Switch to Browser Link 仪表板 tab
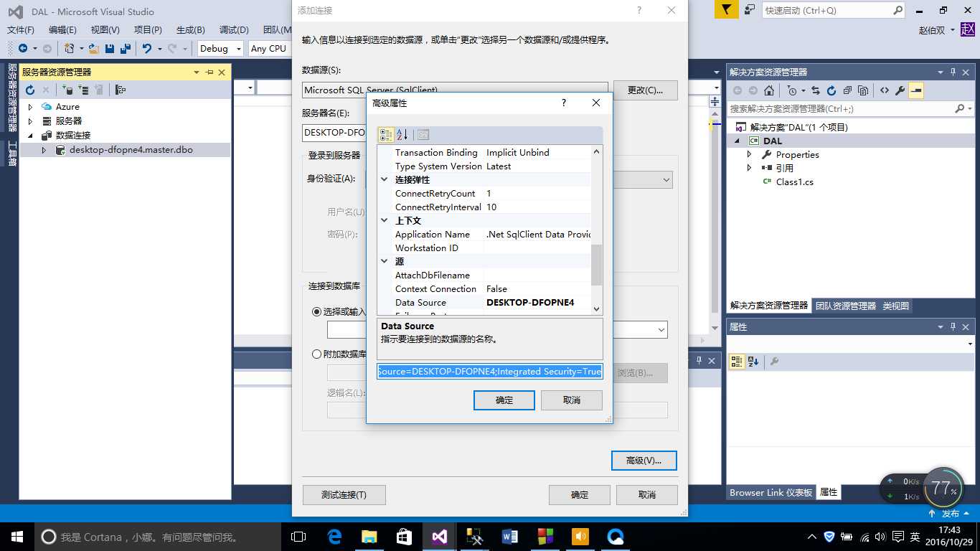980x551 pixels. tap(771, 492)
